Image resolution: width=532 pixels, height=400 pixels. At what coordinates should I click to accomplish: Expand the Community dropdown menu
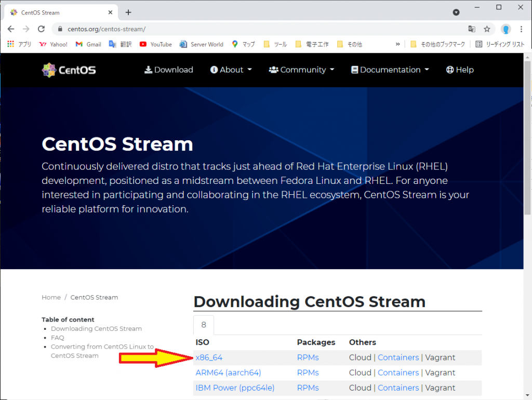point(302,70)
